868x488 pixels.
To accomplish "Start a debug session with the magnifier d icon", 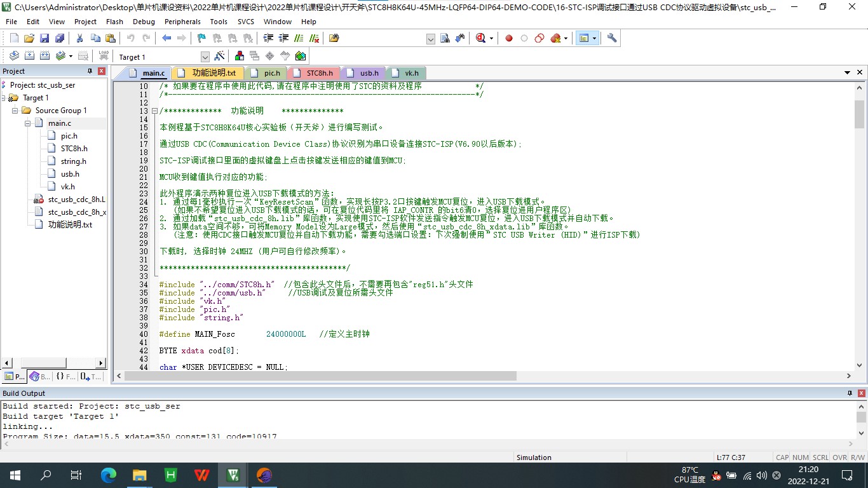I will coord(481,38).
